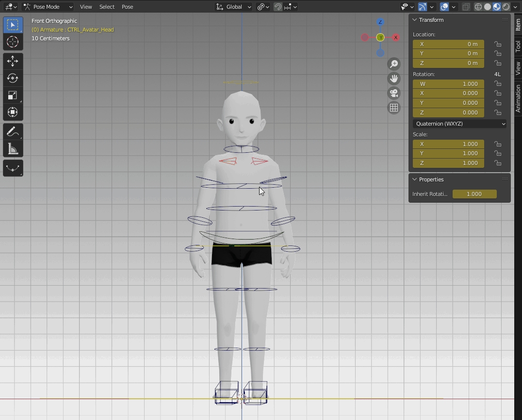This screenshot has width=522, height=420.
Task: Click the red X axis gizmo ball
Action: [396, 37]
